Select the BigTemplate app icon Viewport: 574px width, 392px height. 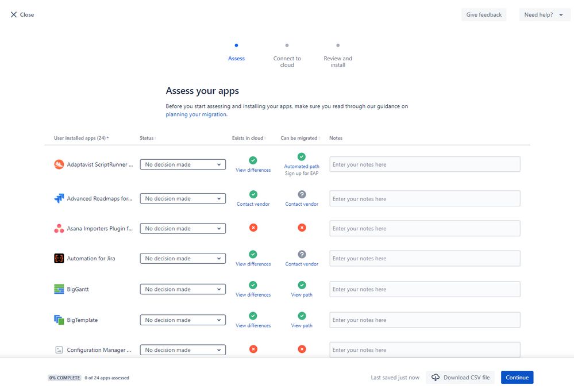(x=59, y=320)
